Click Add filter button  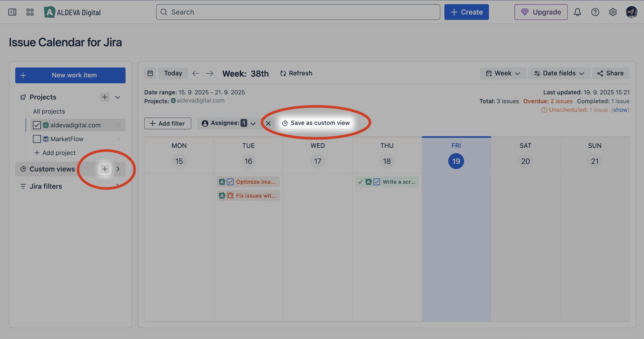pos(168,123)
